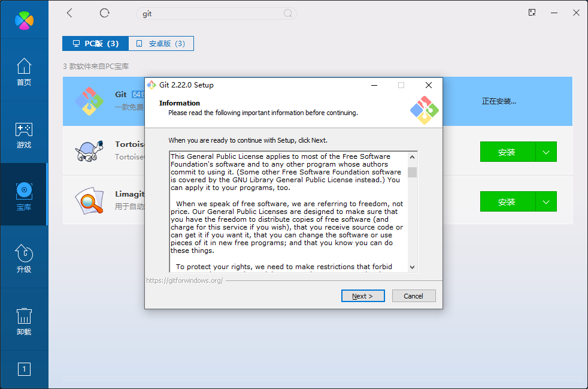Close the app store window
Screen dimensions: 588x389
pos(577,13)
